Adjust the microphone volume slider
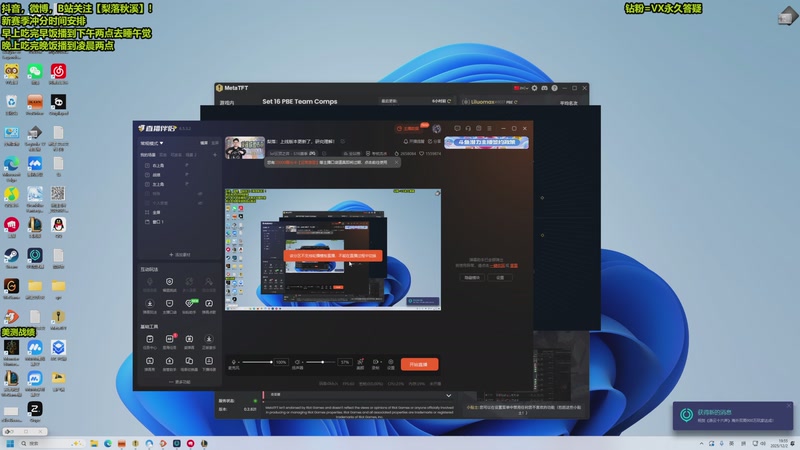The image size is (800, 450). 257,362
